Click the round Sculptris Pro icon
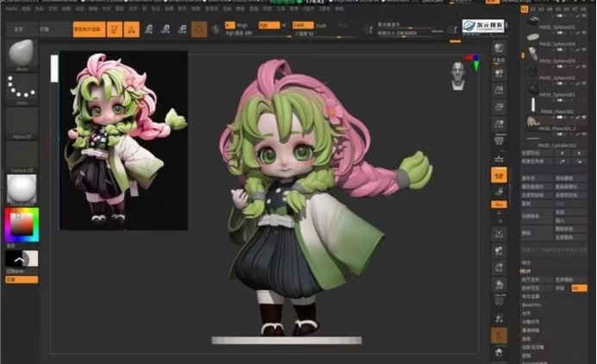597x364 pixels. [216, 29]
